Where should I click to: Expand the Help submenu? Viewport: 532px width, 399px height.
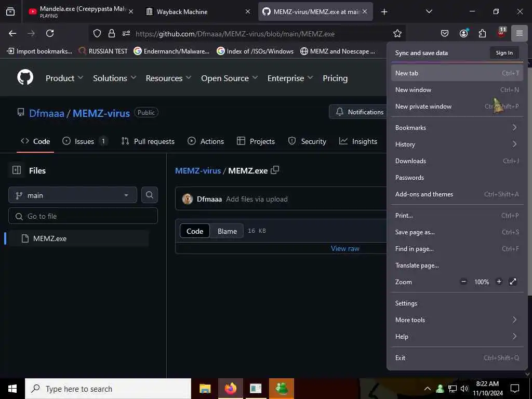coord(457,336)
